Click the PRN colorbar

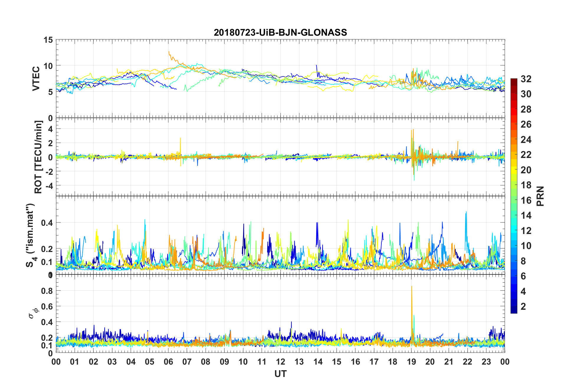tap(514, 196)
